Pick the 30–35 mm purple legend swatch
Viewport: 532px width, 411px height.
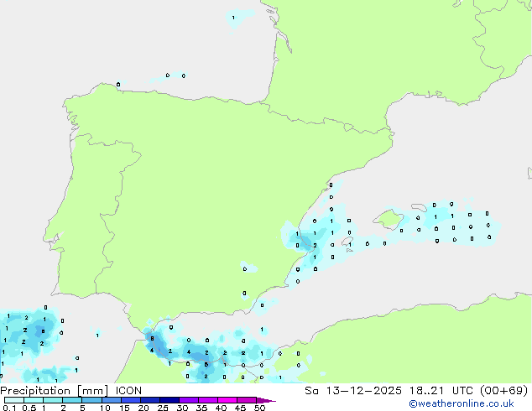coord(190,400)
